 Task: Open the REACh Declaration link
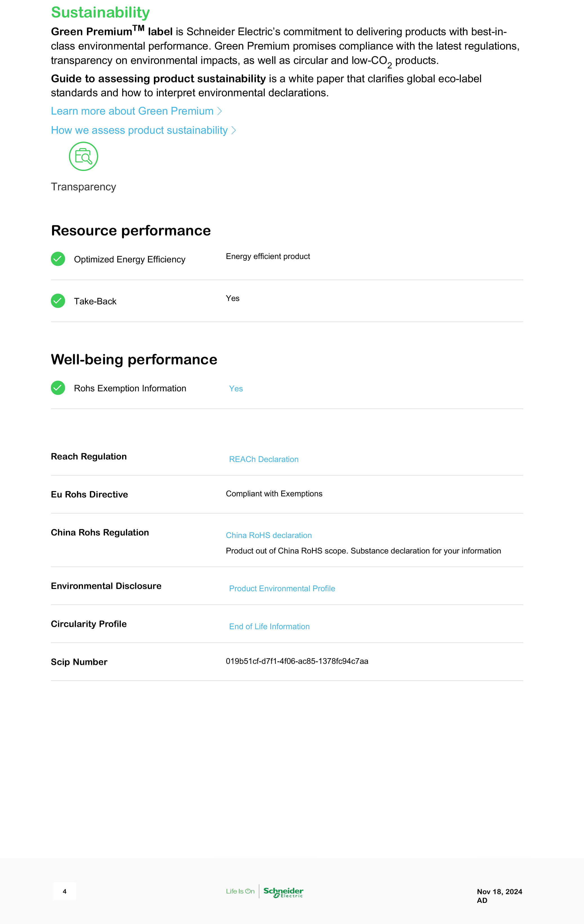tap(263, 459)
